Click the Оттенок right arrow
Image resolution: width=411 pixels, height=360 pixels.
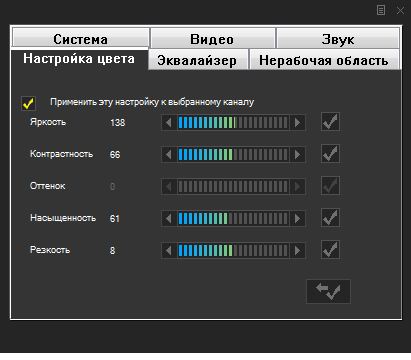point(297,187)
